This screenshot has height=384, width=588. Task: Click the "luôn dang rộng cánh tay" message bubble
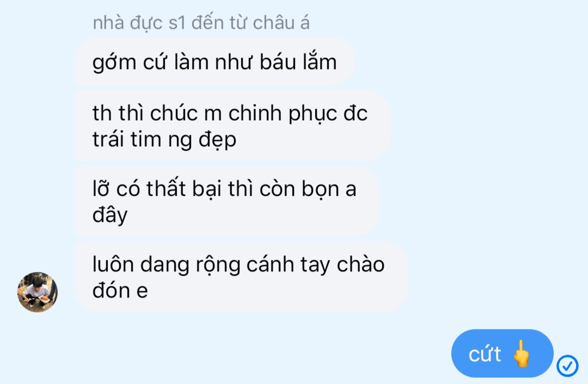pyautogui.click(x=241, y=277)
